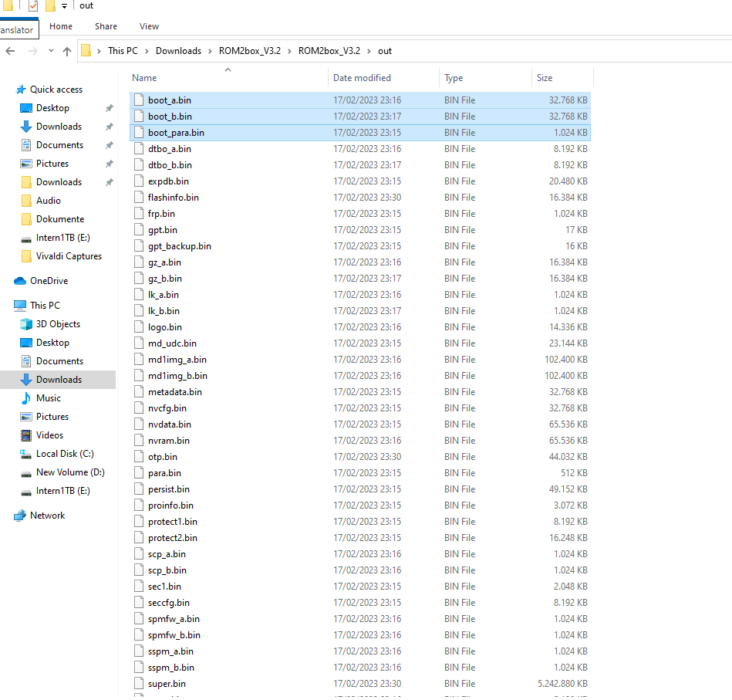
Task: Click the file icon of gpt.bin
Action: 139,229
